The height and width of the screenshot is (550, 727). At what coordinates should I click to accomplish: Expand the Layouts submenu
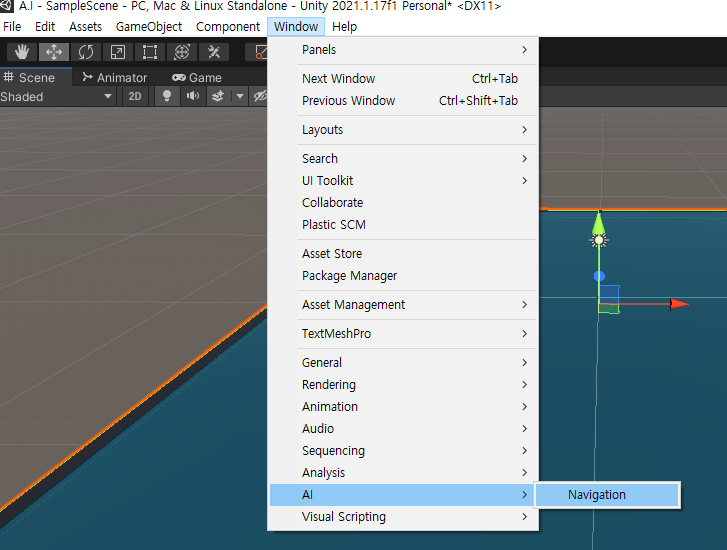[403, 129]
